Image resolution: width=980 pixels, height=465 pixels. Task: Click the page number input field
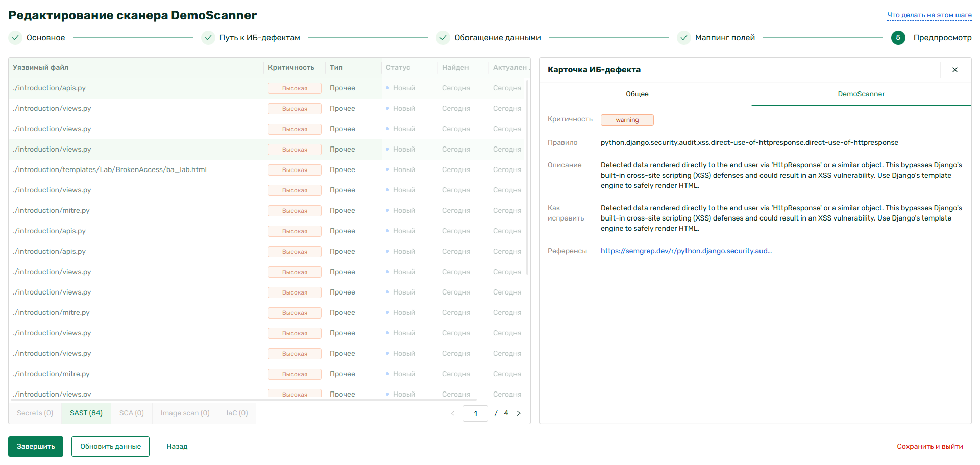click(x=476, y=413)
